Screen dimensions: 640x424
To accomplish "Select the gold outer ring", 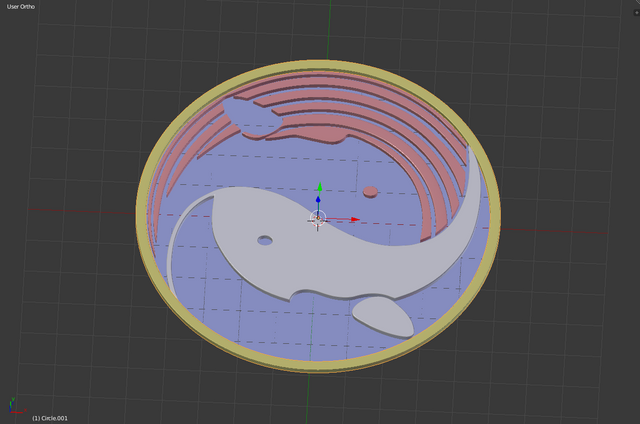I will pos(318,367).
